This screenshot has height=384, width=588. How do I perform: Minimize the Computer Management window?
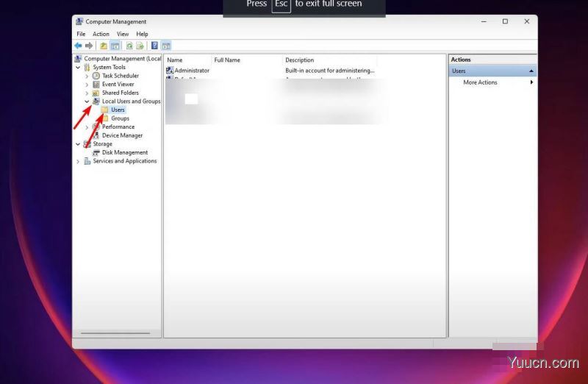point(484,21)
